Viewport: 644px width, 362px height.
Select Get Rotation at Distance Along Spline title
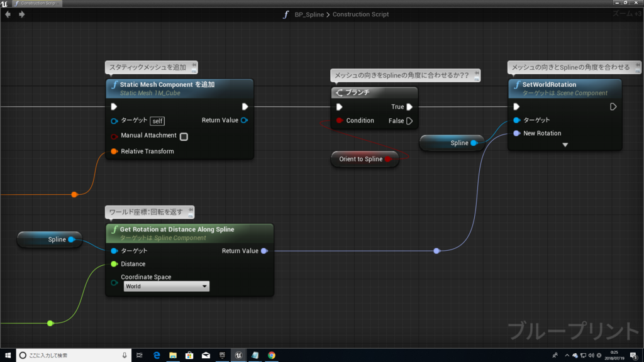177,229
